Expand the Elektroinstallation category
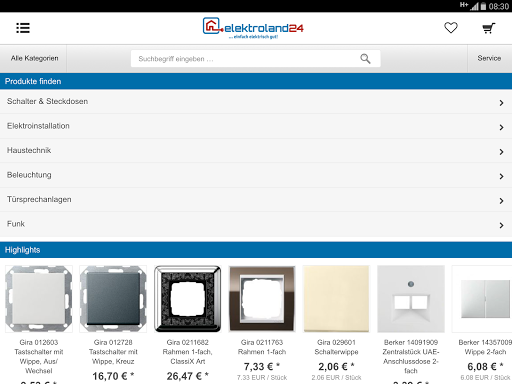The height and width of the screenshot is (384, 512). coord(256,126)
